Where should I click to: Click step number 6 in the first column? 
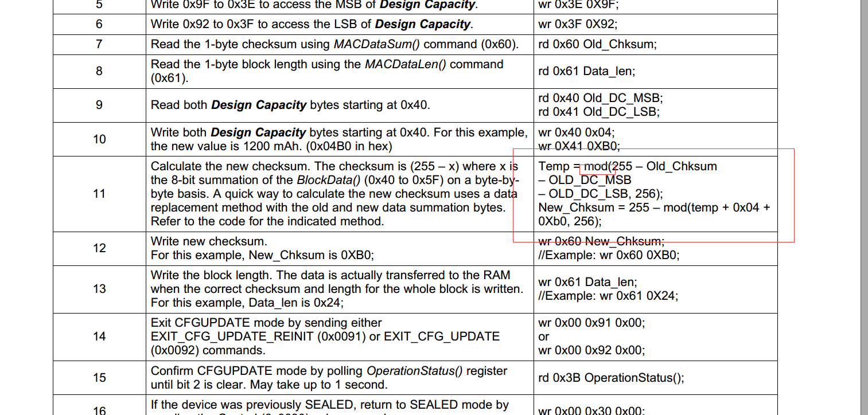[x=99, y=24]
